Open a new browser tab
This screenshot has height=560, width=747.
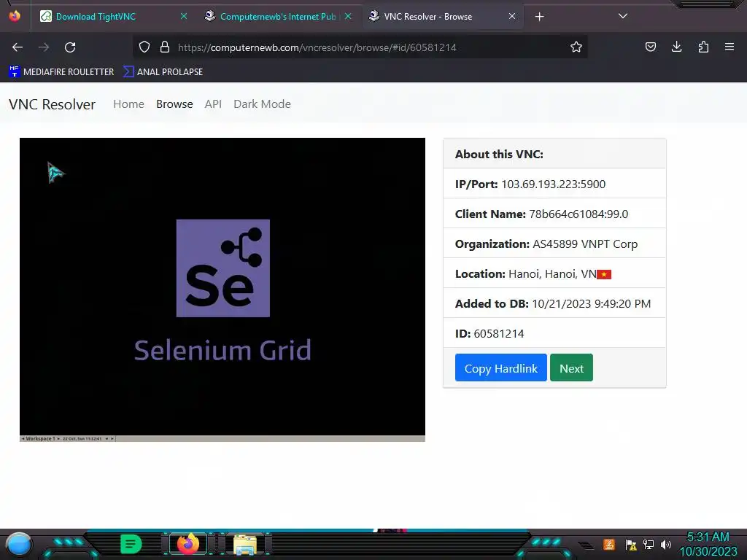pyautogui.click(x=539, y=17)
